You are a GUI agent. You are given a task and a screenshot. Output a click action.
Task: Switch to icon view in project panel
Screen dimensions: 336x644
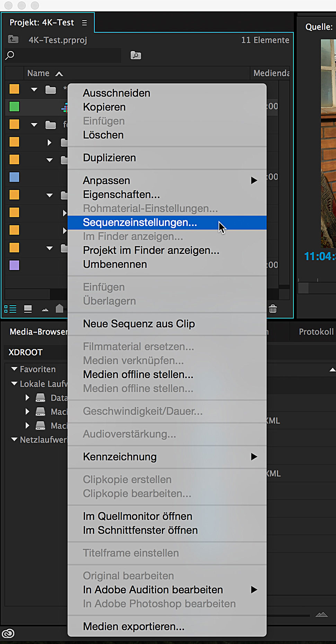pyautogui.click(x=28, y=309)
